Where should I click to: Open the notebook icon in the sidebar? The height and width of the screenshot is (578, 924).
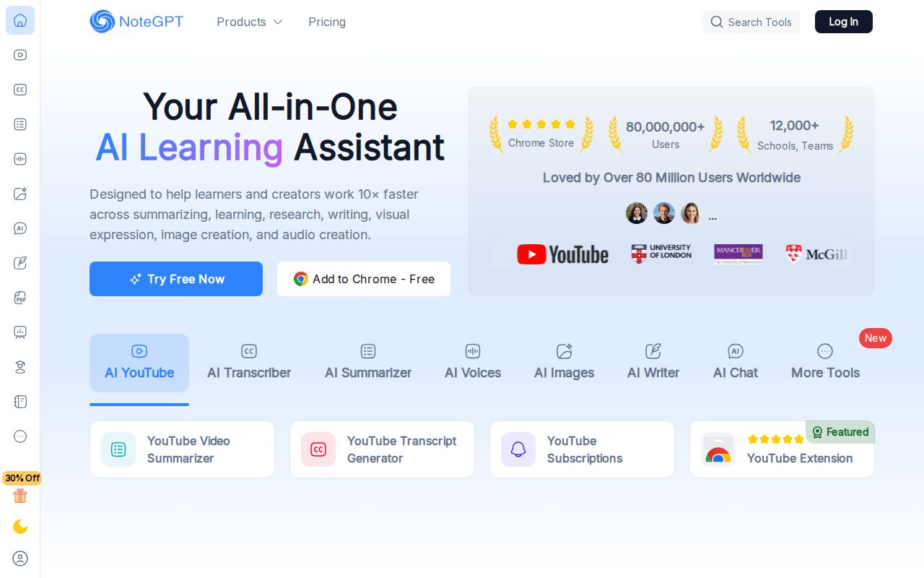[20, 402]
